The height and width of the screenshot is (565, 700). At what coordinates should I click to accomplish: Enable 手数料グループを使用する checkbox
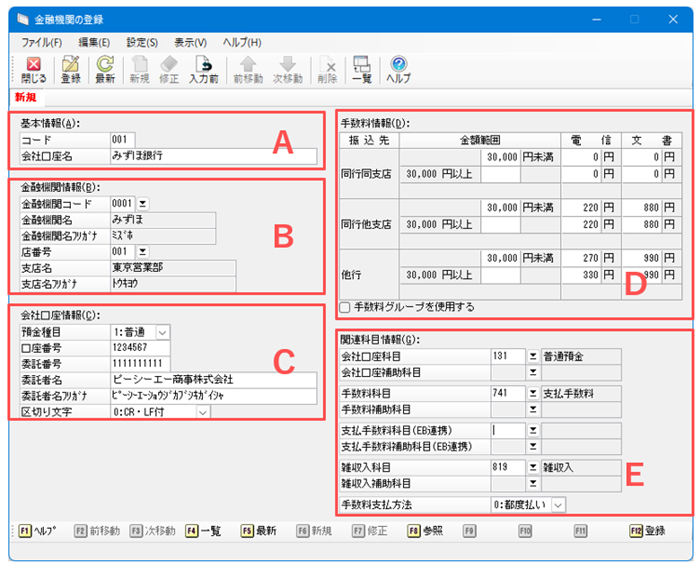pyautogui.click(x=346, y=306)
